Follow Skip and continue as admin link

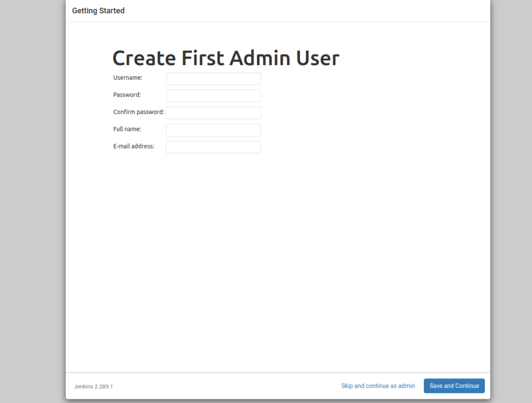(378, 385)
